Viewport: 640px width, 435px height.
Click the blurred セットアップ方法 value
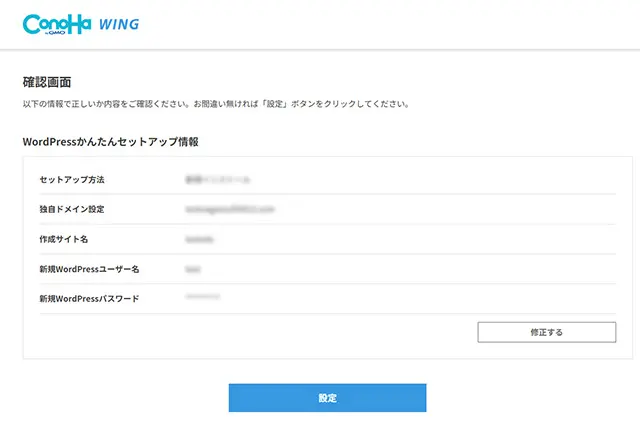(218, 180)
